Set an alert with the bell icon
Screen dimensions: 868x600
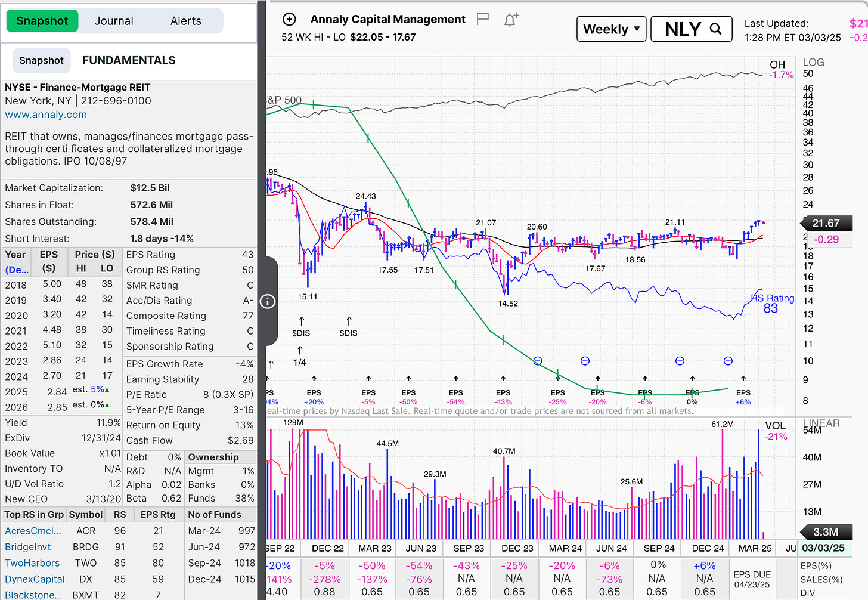pyautogui.click(x=511, y=20)
